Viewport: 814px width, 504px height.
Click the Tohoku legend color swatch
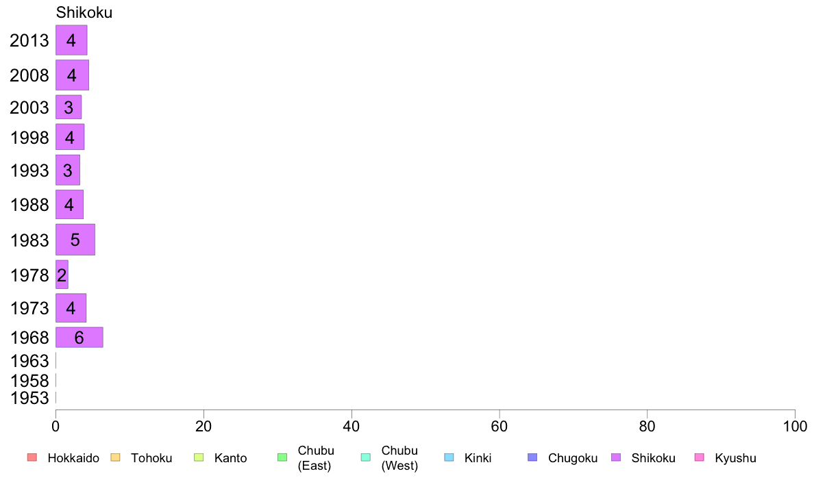click(115, 457)
